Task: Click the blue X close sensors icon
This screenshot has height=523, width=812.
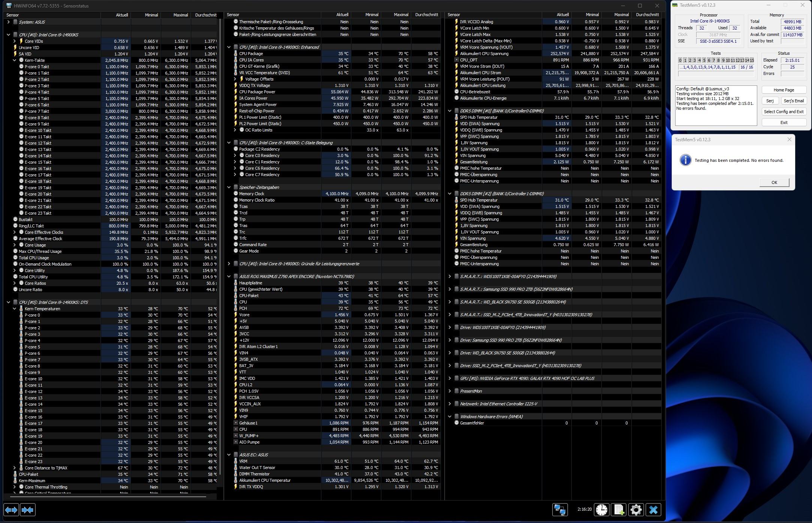Action: tap(653, 510)
